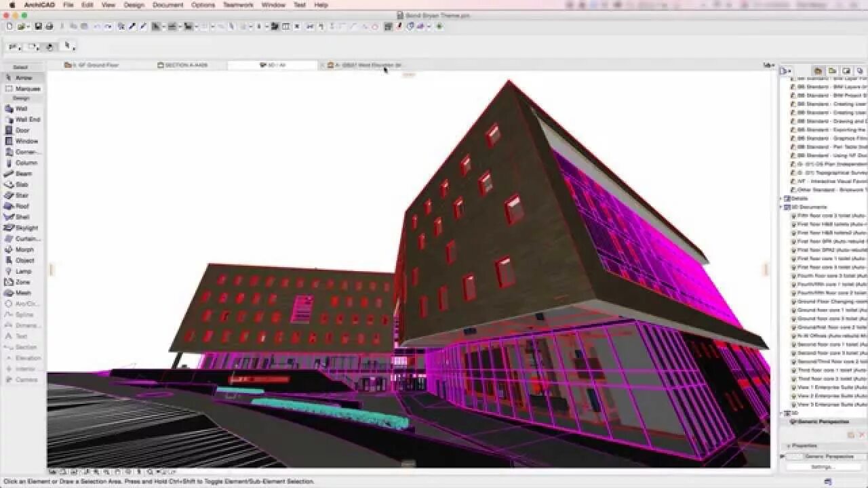The width and height of the screenshot is (868, 488).
Task: Select the Section tool
Action: point(22,347)
